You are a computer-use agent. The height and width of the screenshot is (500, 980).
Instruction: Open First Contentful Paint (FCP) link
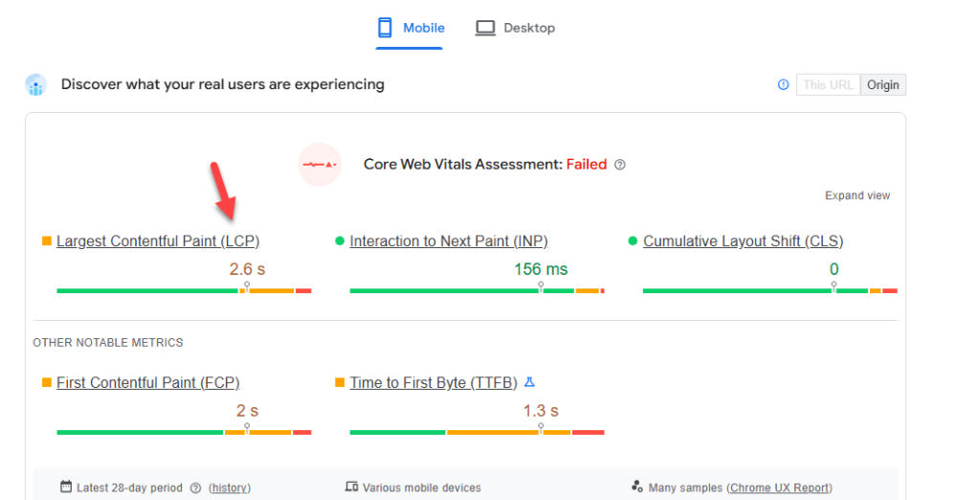(148, 383)
